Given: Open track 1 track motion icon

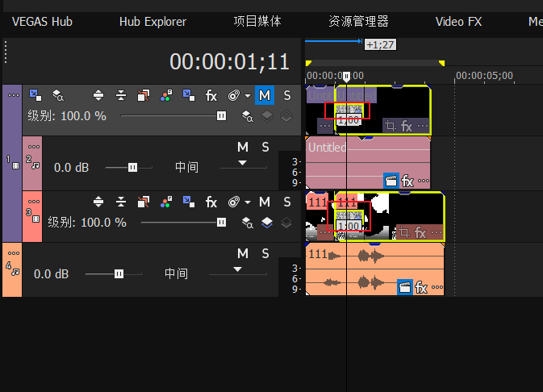Looking at the screenshot, I should pos(144,95).
